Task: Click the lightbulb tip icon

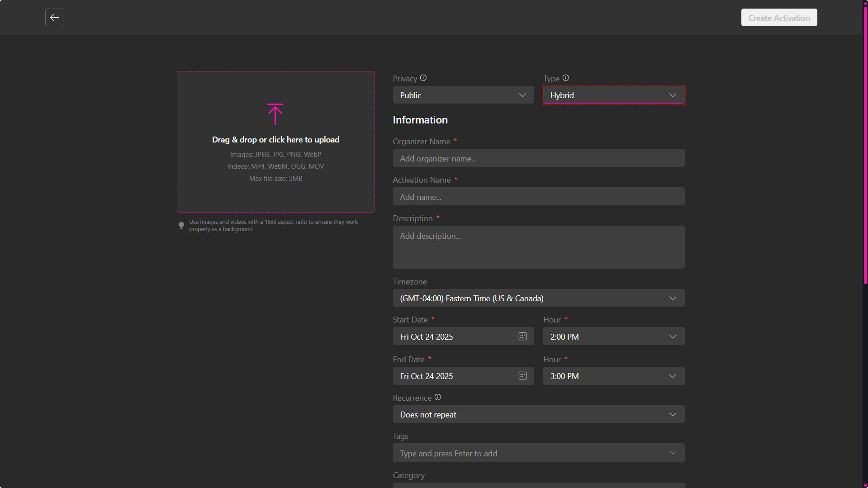Action: (181, 225)
